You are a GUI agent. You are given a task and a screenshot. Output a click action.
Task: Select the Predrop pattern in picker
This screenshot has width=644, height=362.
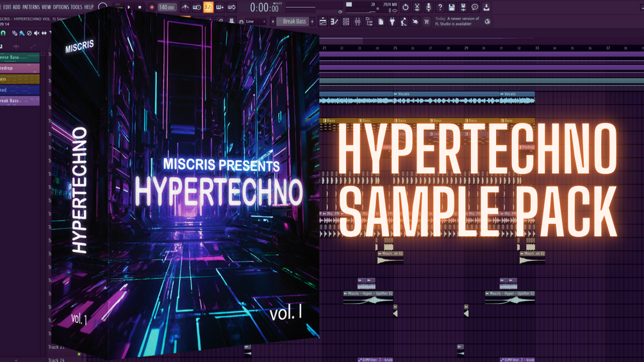pyautogui.click(x=20, y=68)
